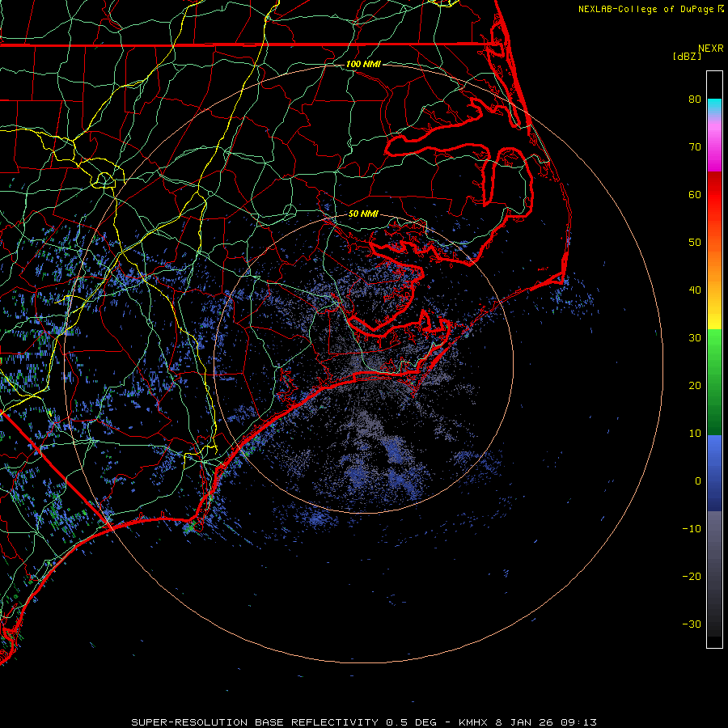Click the [dBZ] unit label
The width and height of the screenshot is (728, 728).
pyautogui.click(x=687, y=56)
